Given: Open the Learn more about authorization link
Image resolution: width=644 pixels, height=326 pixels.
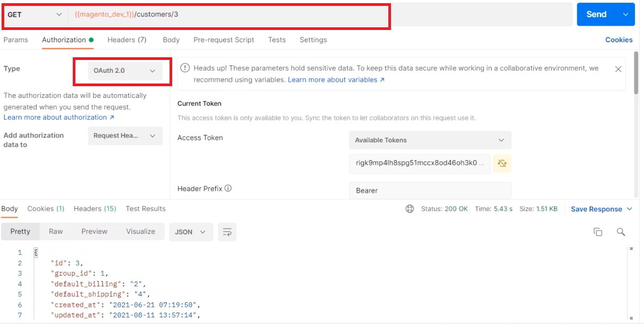Looking at the screenshot, I should click(59, 117).
